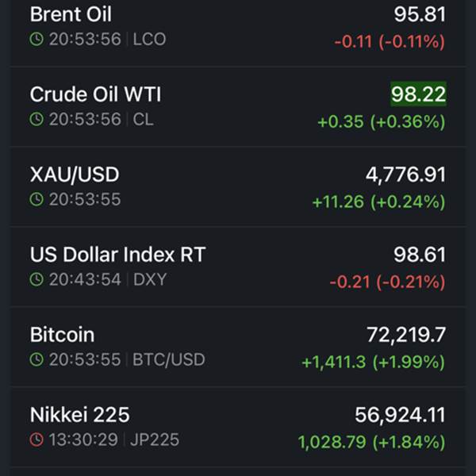
Task: Open the Bitcoin instrument
Action: pyautogui.click(x=62, y=334)
